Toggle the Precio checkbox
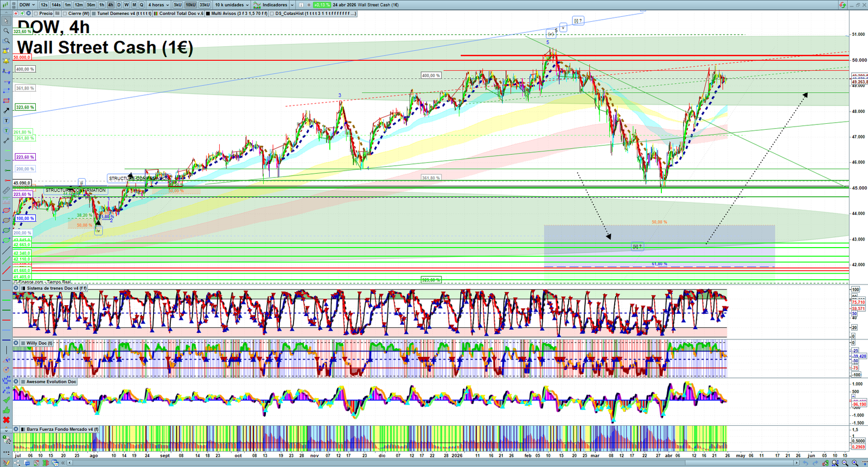This screenshot has width=868, height=467. tap(35, 14)
